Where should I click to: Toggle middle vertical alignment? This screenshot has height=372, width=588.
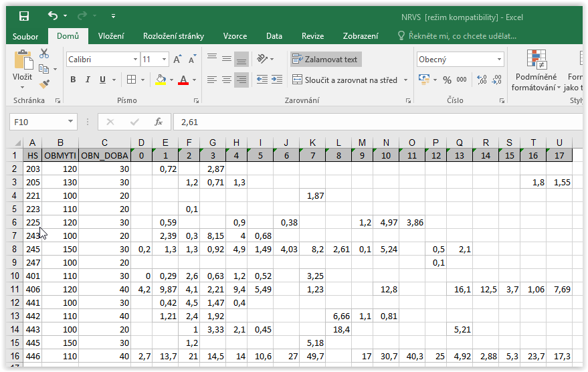click(227, 59)
